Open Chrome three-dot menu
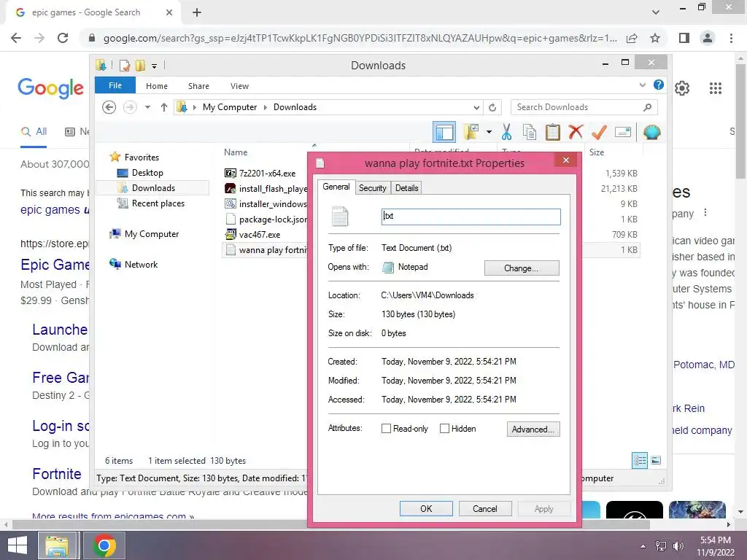Image resolution: width=747 pixels, height=560 pixels. click(x=731, y=38)
